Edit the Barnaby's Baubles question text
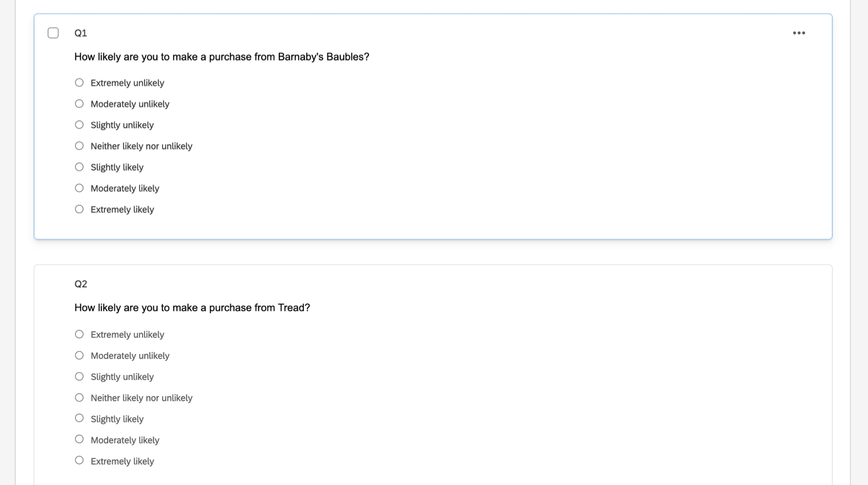 click(x=222, y=57)
